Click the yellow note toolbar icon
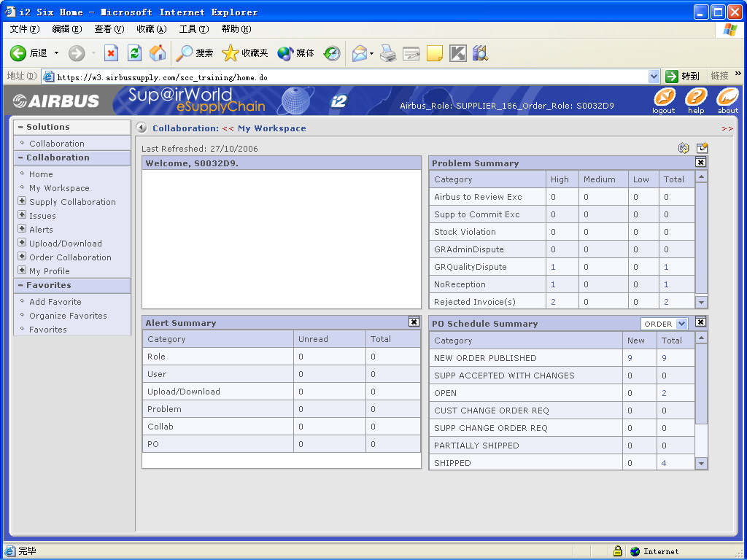Screen dimensions: 747x560 tap(435, 53)
